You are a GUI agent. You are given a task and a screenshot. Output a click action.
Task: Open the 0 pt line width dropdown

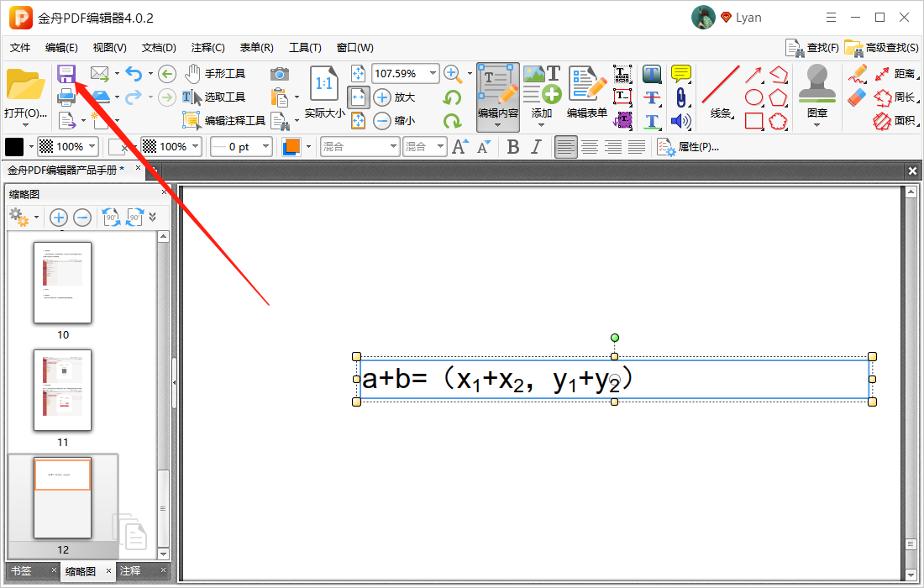(x=265, y=147)
